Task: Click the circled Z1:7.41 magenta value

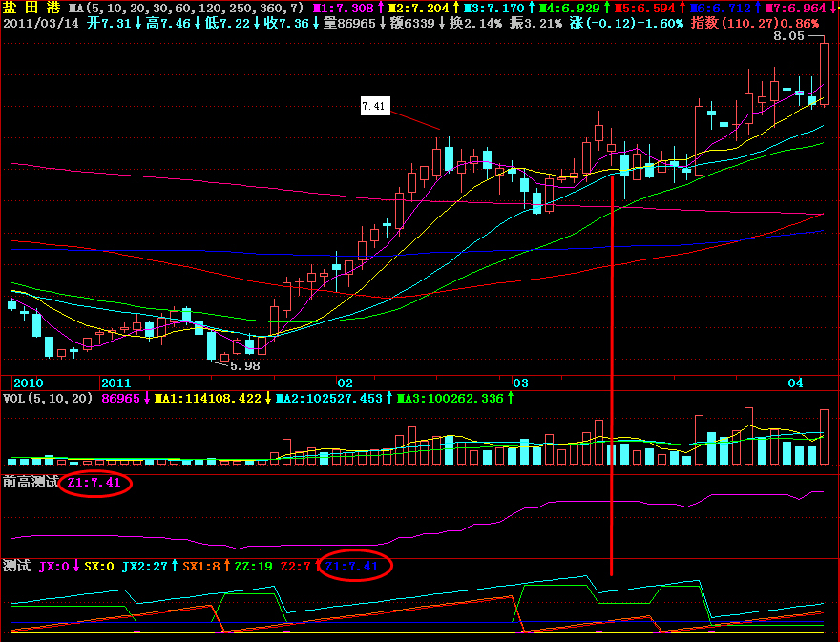Action: coord(93,483)
